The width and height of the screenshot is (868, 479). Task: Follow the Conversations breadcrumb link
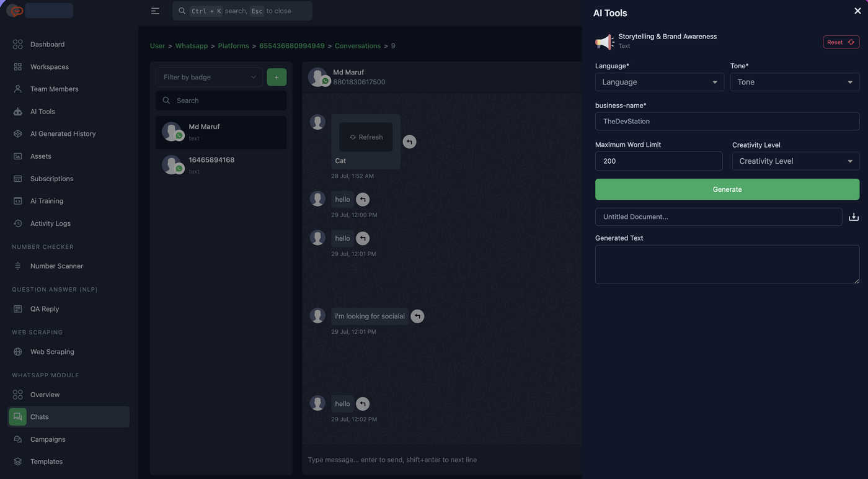358,46
